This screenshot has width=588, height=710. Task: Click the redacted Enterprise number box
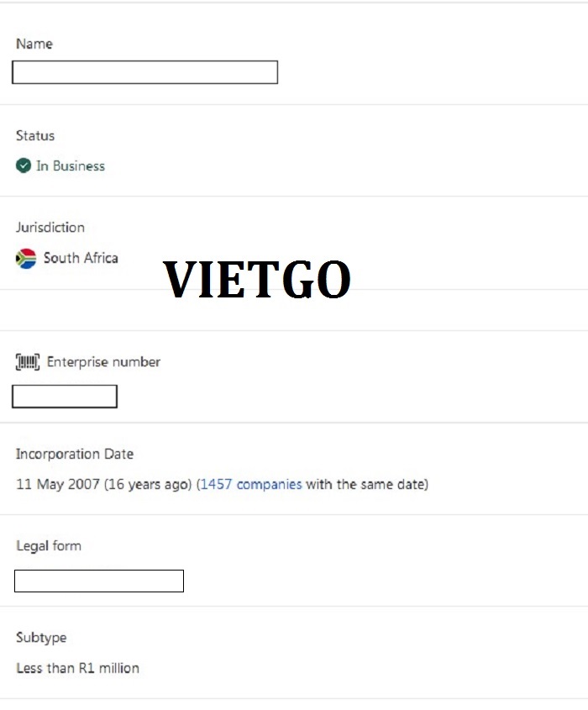point(65,397)
